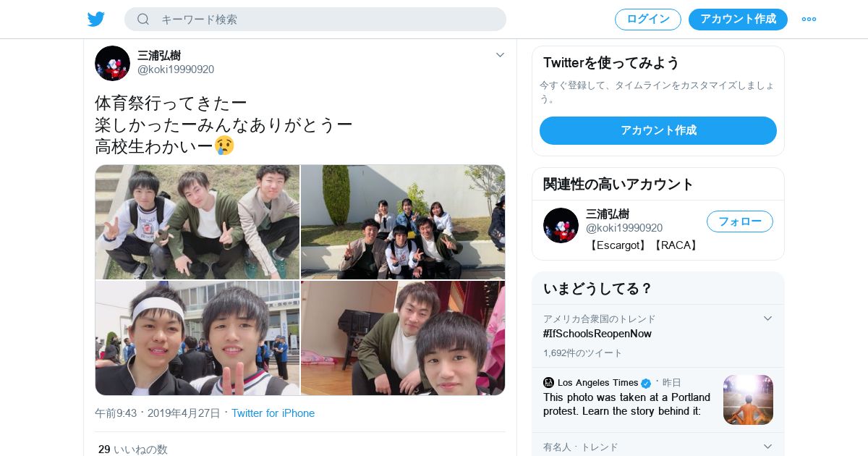
Task: Expand #IfSchoolsReopenNow trend options chevron
Action: pos(767,318)
